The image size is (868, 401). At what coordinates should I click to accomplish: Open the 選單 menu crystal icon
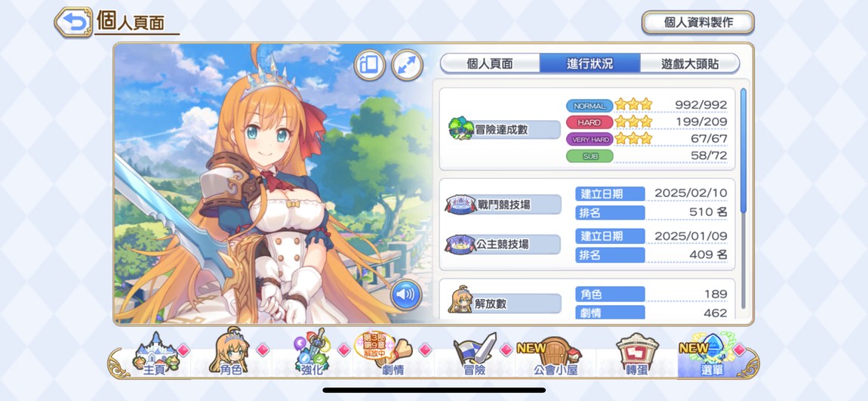(711, 354)
